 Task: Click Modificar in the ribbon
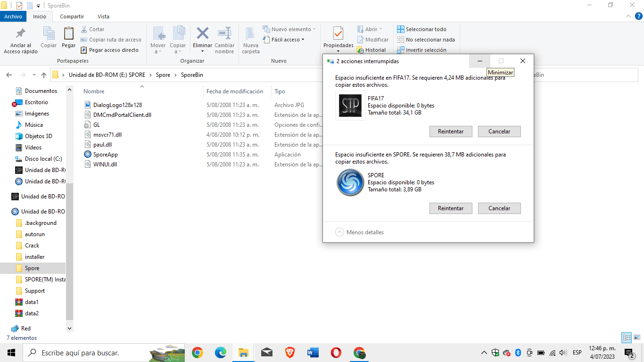pyautogui.click(x=373, y=40)
